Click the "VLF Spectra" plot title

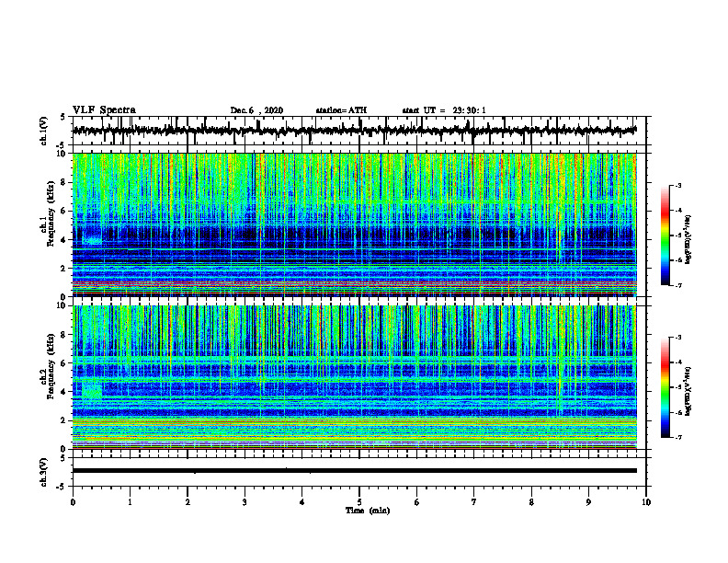pos(104,109)
